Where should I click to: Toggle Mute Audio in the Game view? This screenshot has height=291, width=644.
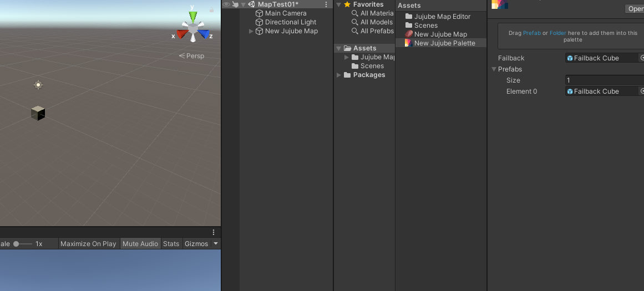coord(140,244)
